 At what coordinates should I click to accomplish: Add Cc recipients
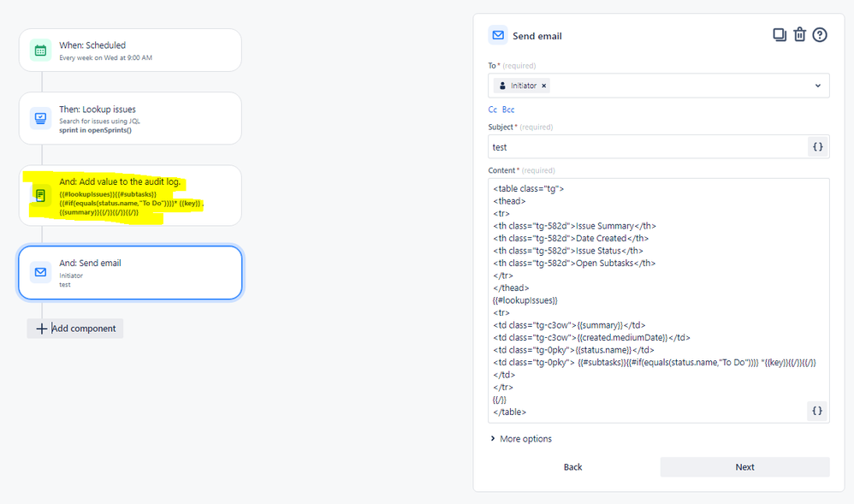tap(492, 110)
